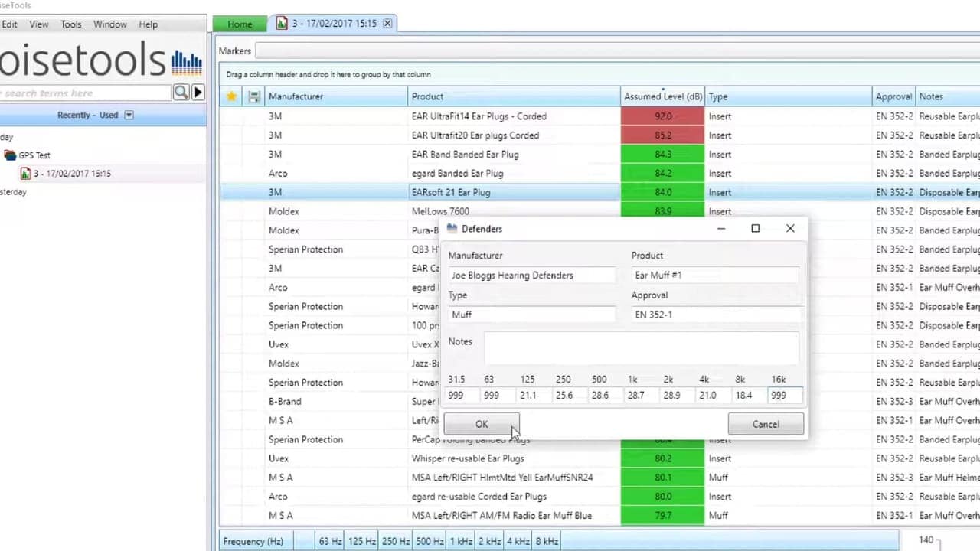Click the red 85.2 assumed level cell

tap(663, 135)
